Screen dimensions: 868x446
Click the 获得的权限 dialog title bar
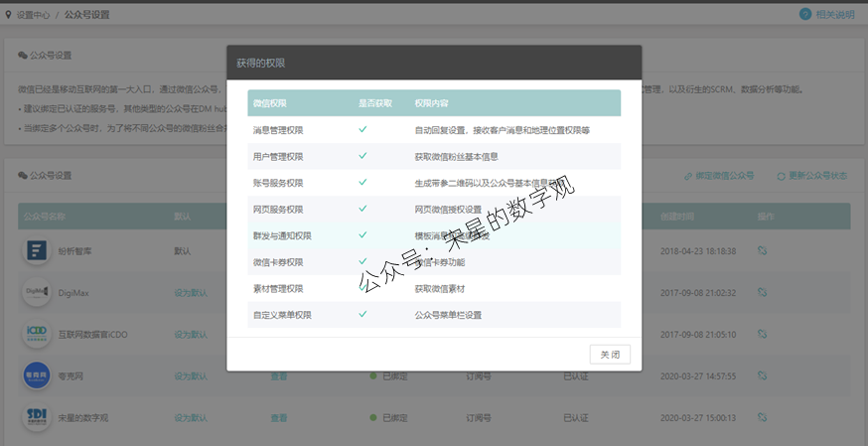[x=433, y=62]
